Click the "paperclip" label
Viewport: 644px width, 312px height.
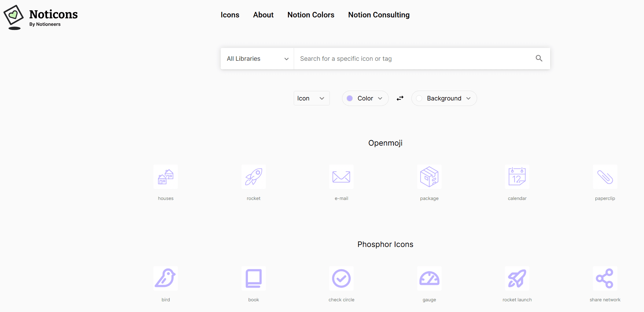(x=605, y=198)
